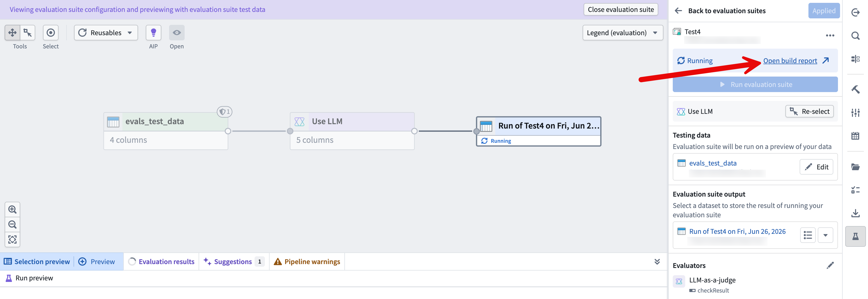Click Run preview
868x299 pixels.
[x=29, y=278]
